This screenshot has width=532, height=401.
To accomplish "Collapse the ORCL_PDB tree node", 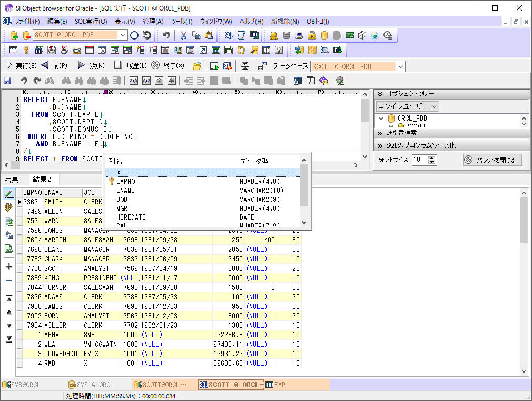I will [x=380, y=119].
